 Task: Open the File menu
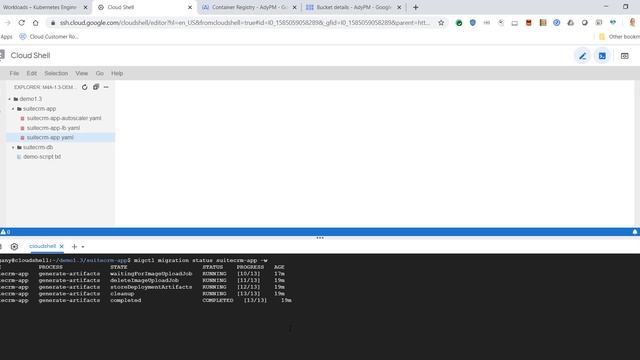14,73
